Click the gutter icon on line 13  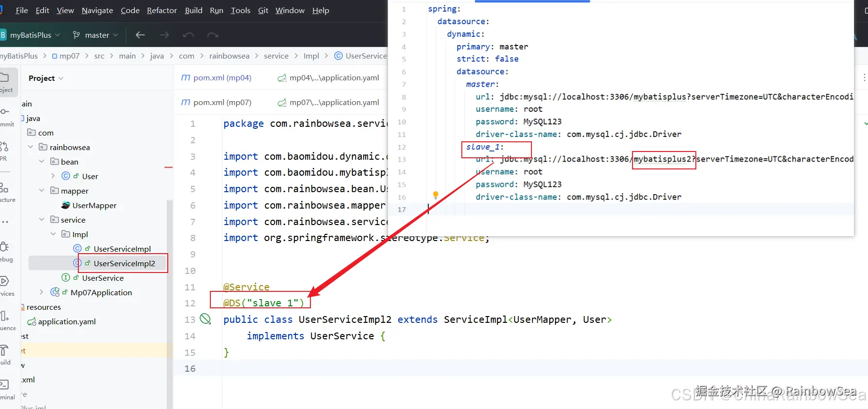[x=206, y=318]
